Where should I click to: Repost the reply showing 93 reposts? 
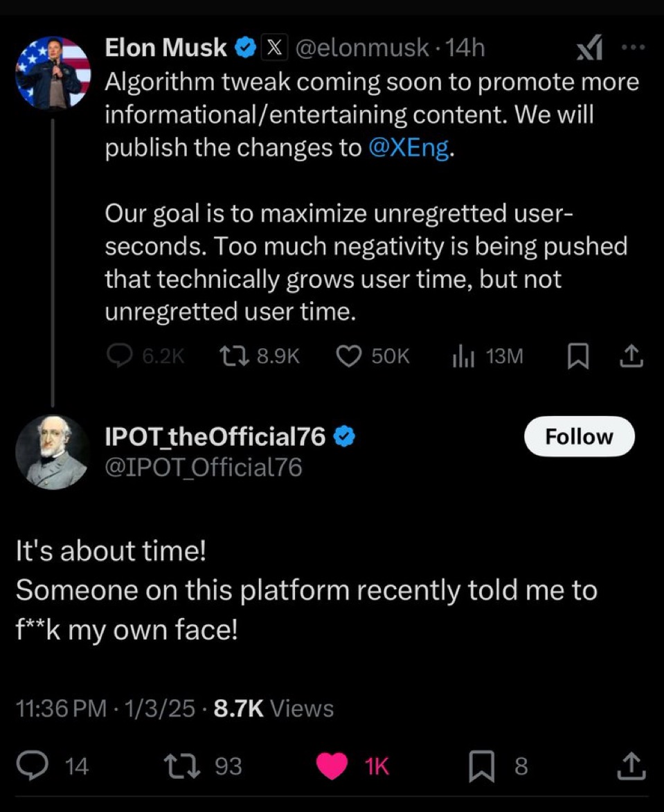[x=202, y=766]
